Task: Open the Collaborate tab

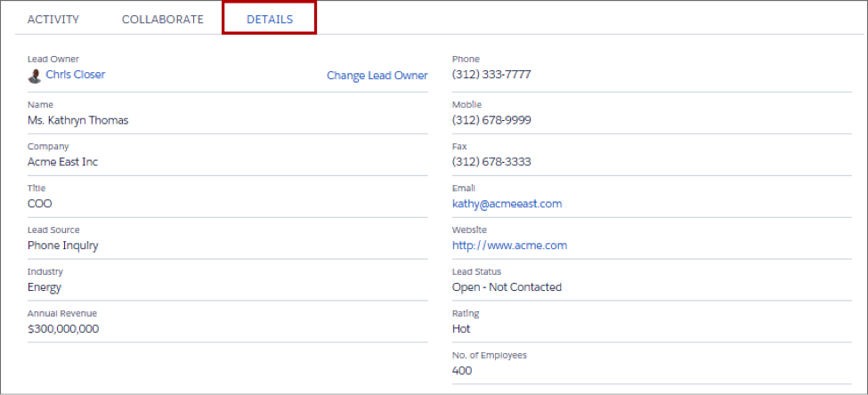Action: tap(163, 20)
